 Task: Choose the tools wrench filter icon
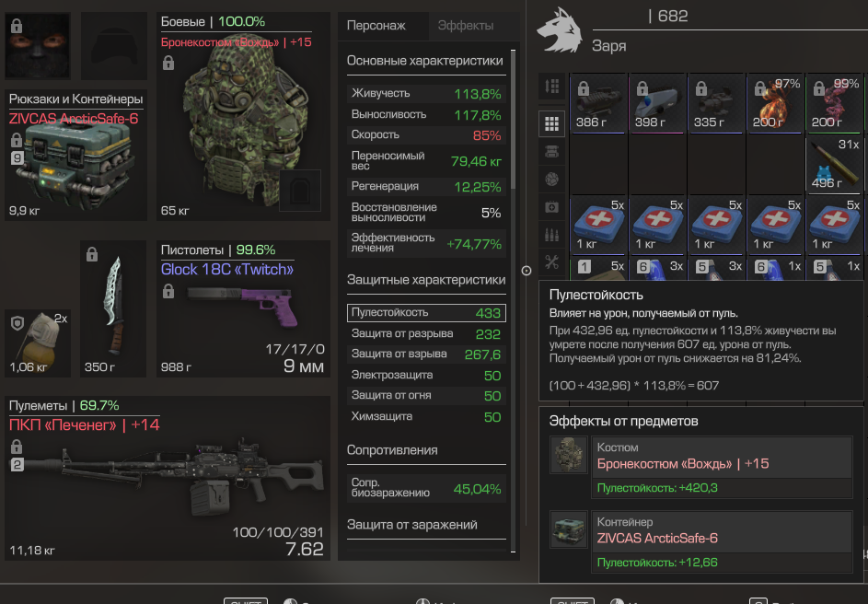551,261
